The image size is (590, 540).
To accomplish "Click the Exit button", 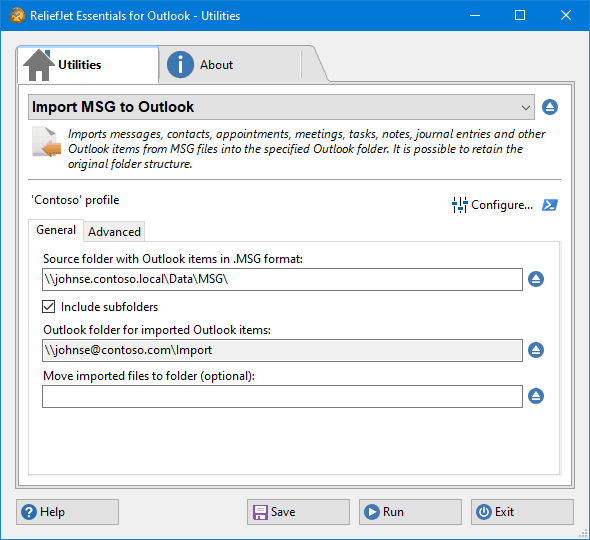I will (x=522, y=512).
